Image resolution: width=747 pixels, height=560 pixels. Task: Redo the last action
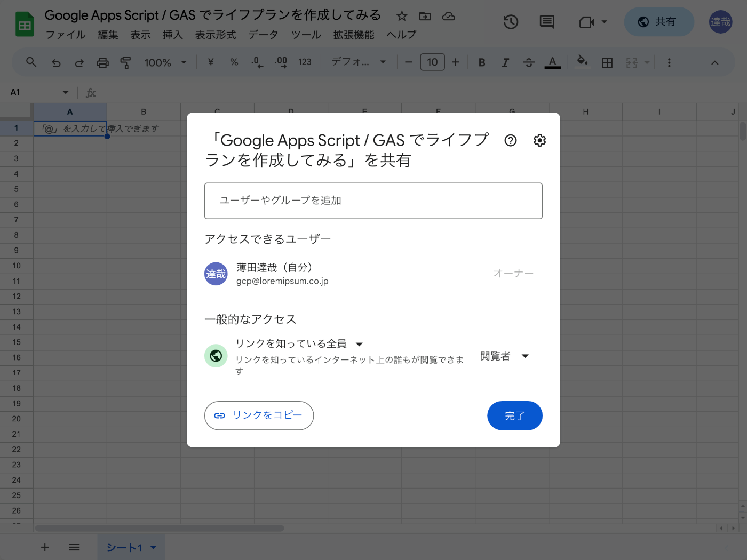tap(79, 63)
